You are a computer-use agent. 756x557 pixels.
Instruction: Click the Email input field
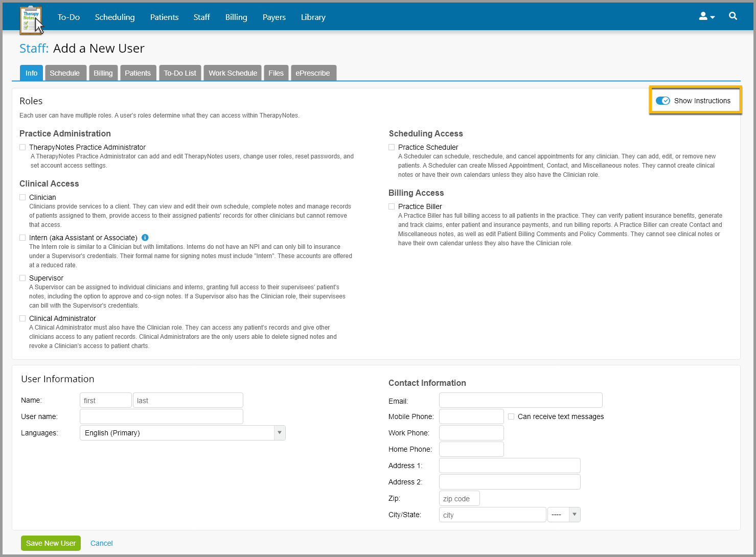520,400
